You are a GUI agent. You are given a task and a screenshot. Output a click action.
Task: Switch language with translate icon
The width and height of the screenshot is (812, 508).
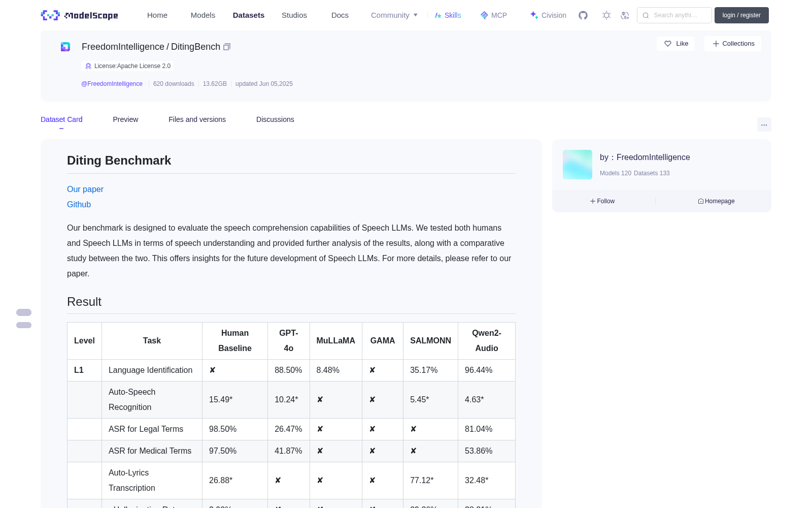(x=625, y=15)
